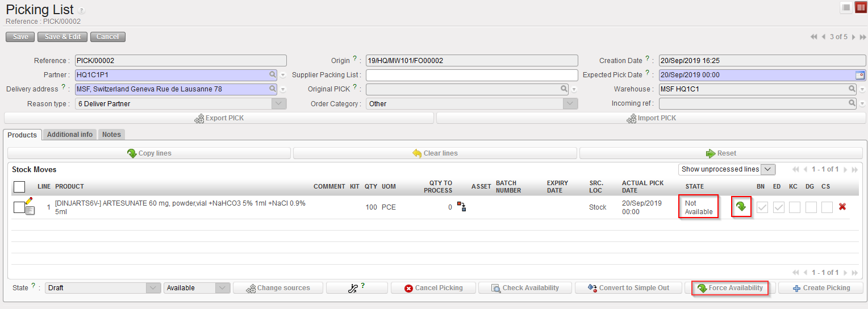
Task: Click the split line icon beside quantity to process
Action: [x=461, y=207]
